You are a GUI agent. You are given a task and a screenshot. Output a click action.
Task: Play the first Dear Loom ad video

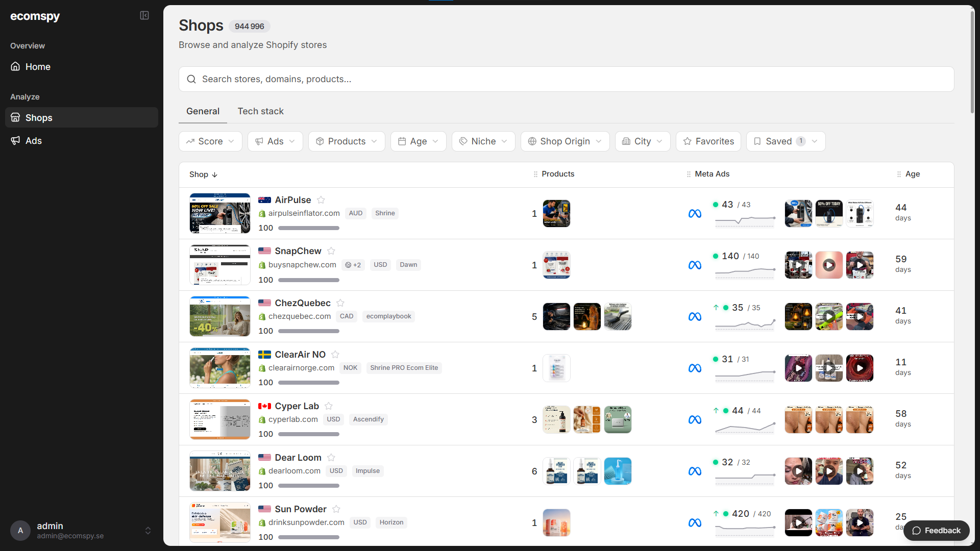click(x=798, y=471)
